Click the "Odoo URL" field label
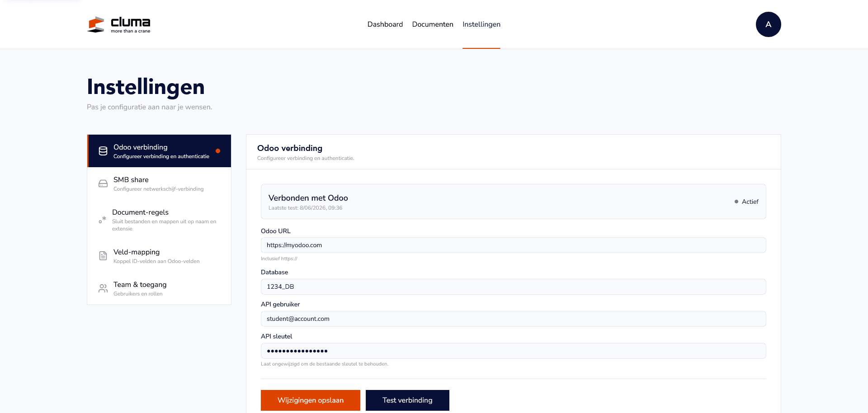The height and width of the screenshot is (413, 868). click(276, 231)
